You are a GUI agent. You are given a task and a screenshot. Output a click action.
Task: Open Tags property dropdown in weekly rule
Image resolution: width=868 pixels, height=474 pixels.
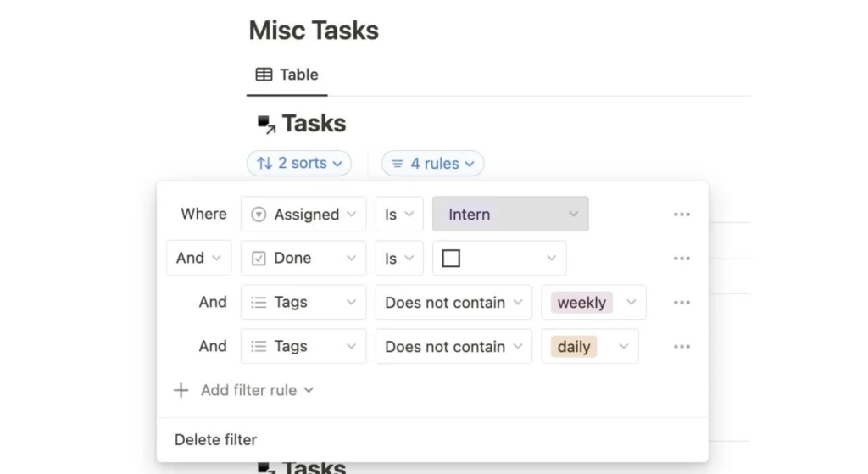coord(303,303)
